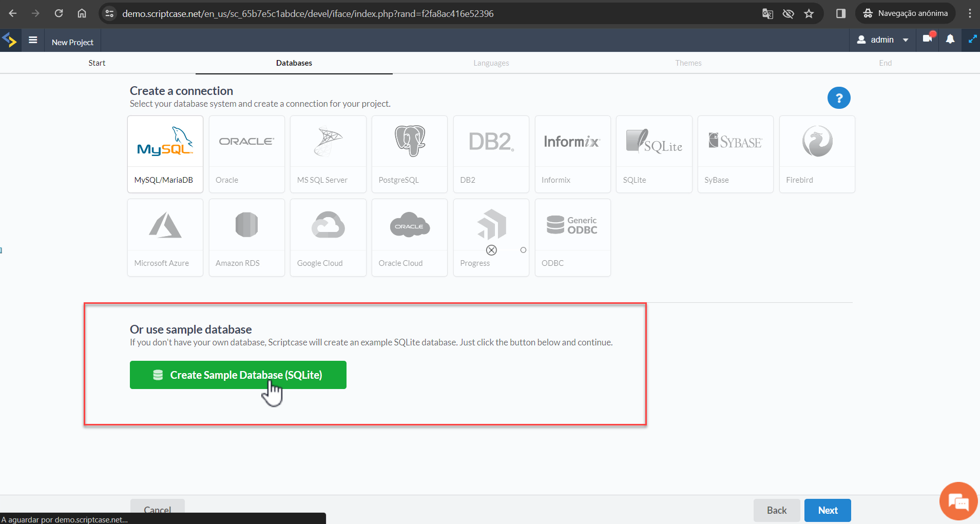
Task: Click the Back button
Action: click(x=777, y=510)
